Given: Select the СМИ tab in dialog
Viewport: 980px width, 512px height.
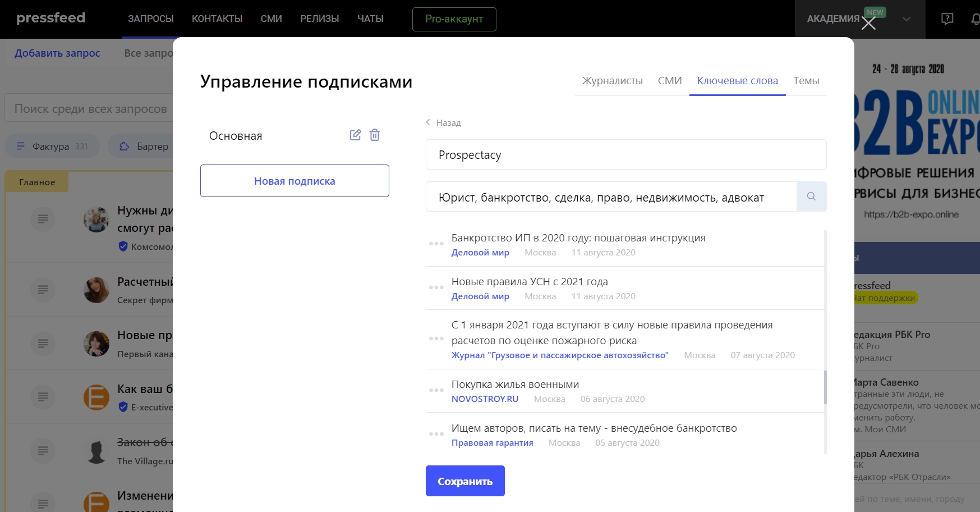Looking at the screenshot, I should point(670,81).
